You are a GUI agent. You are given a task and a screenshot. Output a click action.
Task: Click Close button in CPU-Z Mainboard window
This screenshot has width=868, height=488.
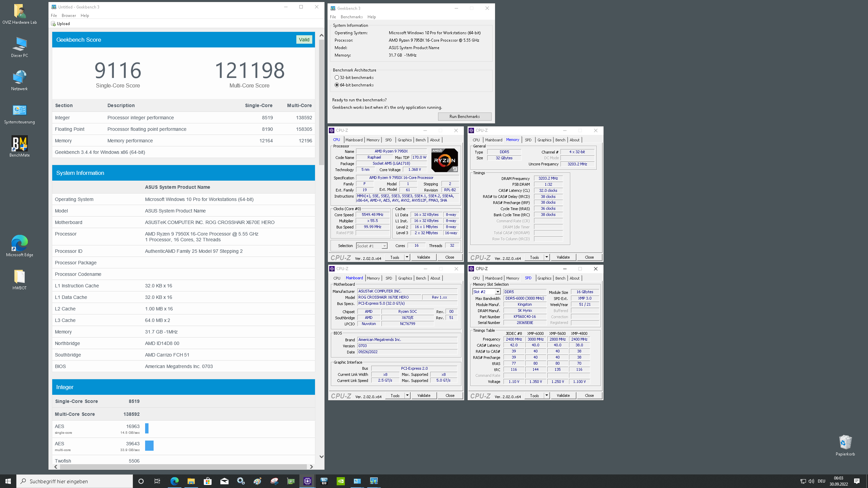[x=450, y=395]
